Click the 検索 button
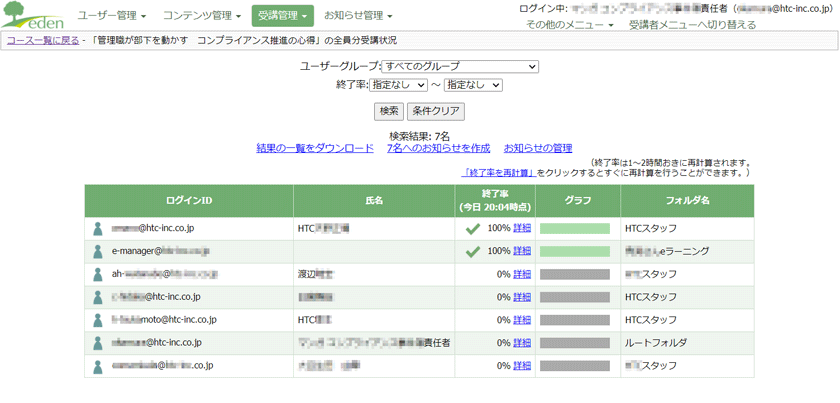The image size is (840, 403). coord(389,111)
